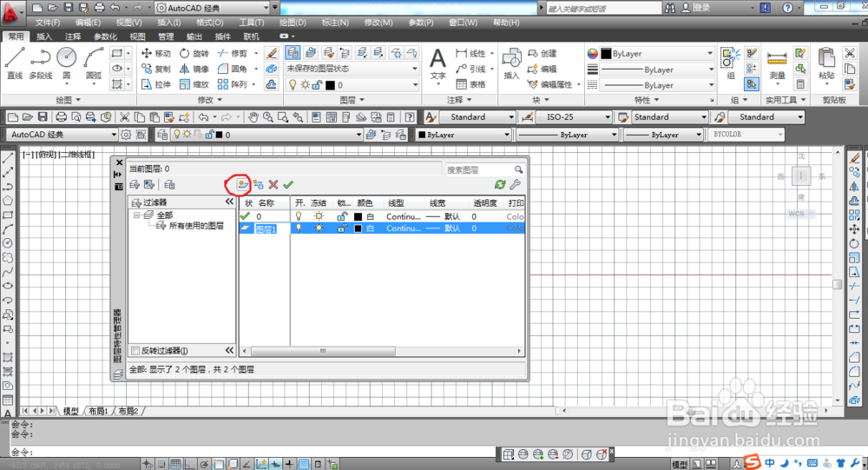Click the Stretch (拉伸) tool
This screenshot has height=470, width=868.
click(x=156, y=84)
